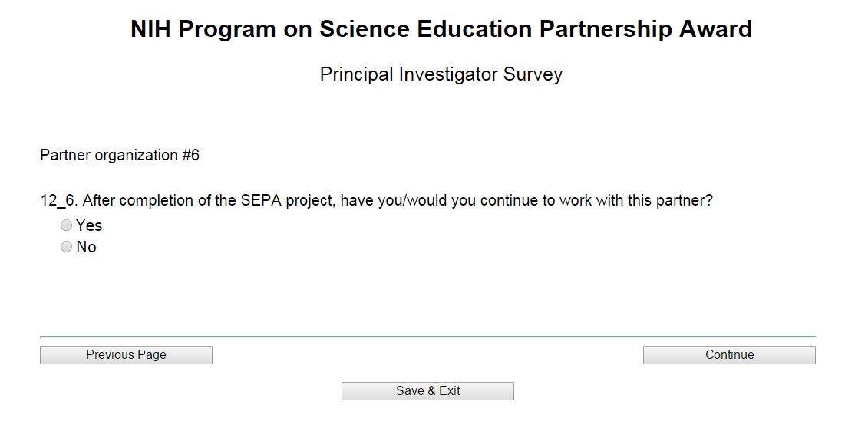Save progress and exit the survey
Screen dimensions: 868x441
tap(427, 391)
